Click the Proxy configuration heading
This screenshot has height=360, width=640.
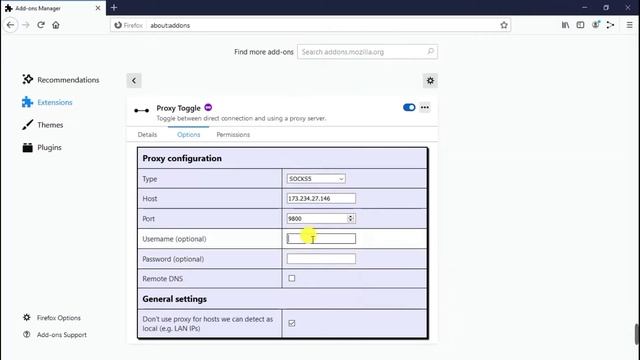click(x=182, y=158)
